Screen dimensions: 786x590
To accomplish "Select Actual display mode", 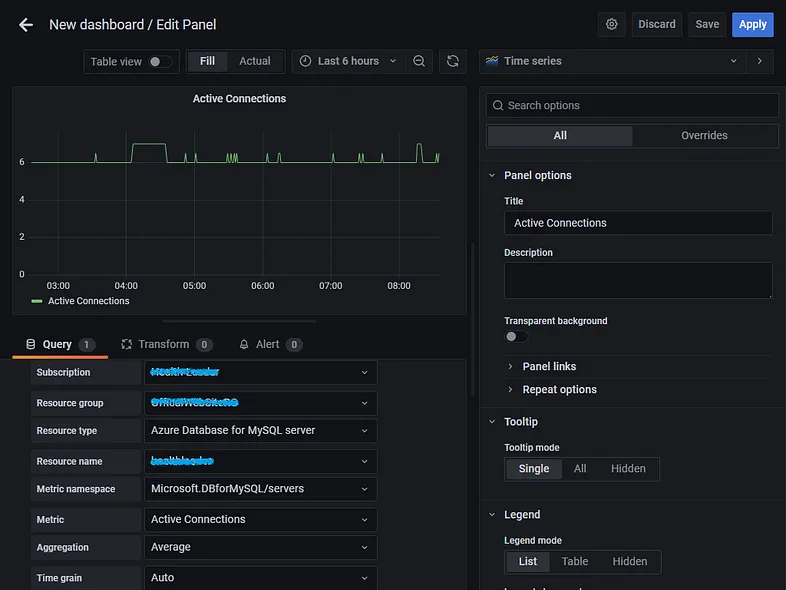I will (255, 61).
